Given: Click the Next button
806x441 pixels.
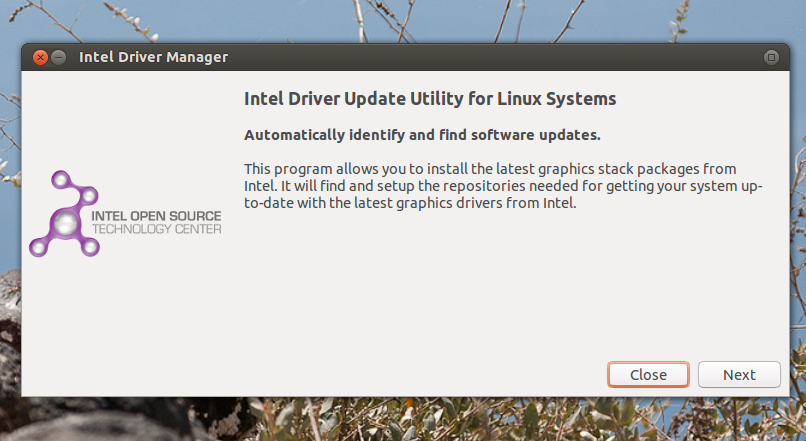Looking at the screenshot, I should coord(739,375).
